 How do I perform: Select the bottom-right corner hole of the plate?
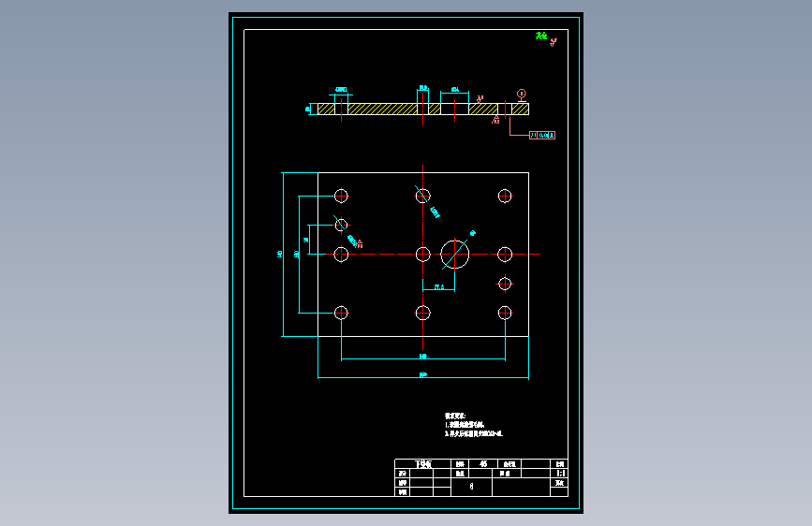pyautogui.click(x=505, y=313)
